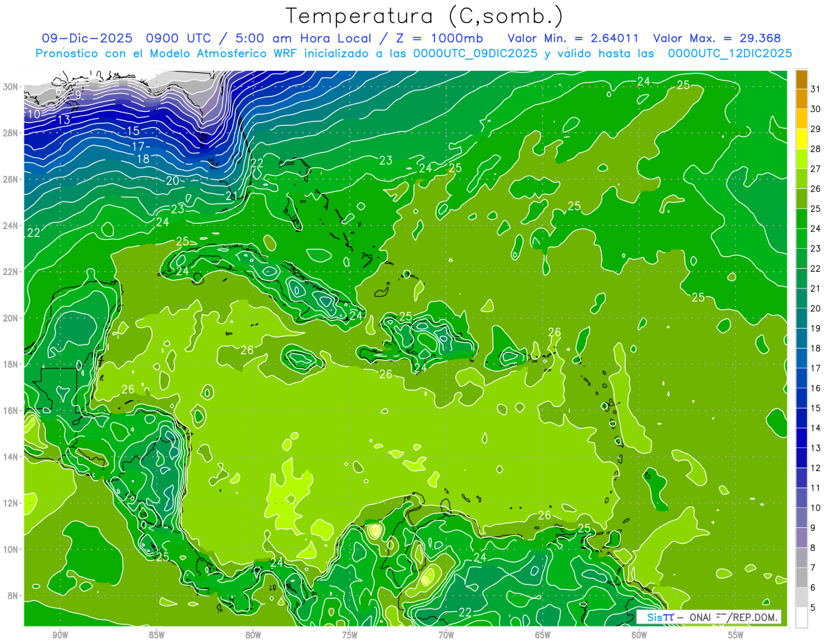Click the 24N latitude axis label

point(11,226)
